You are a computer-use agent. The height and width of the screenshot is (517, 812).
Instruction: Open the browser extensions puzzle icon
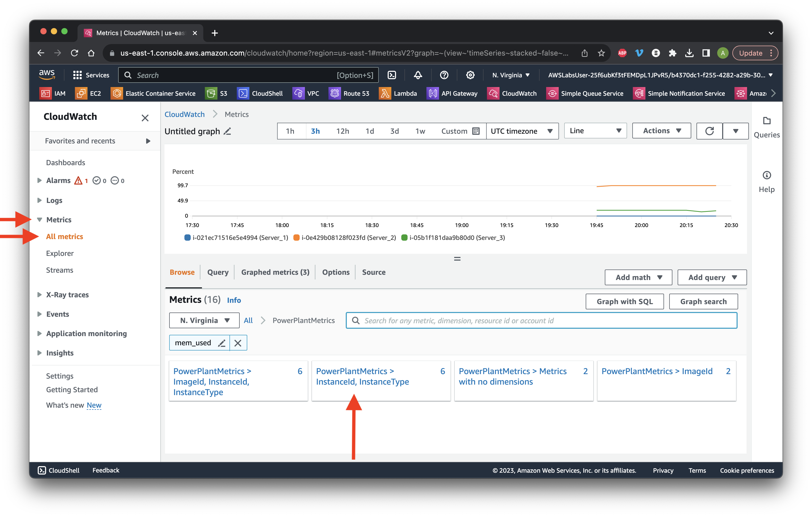(x=672, y=53)
